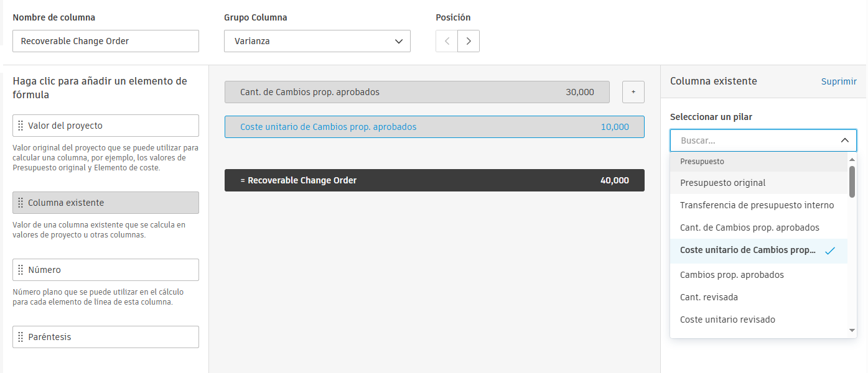Click the plus icon beside the first formula row
Screen dimensions: 868x373
[633, 92]
